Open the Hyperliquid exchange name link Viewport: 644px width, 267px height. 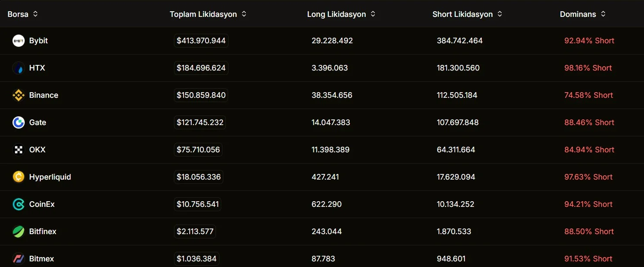click(x=50, y=177)
